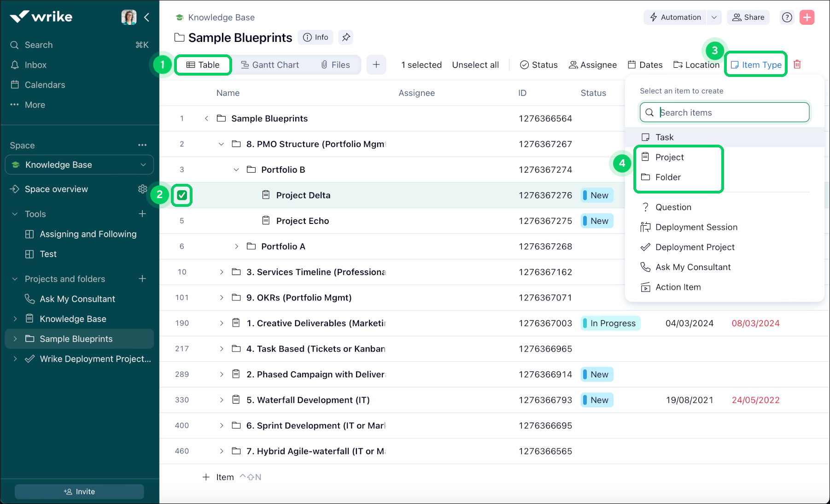The height and width of the screenshot is (504, 830).
Task: Expand the 9. OKRs folder row
Action: (222, 298)
